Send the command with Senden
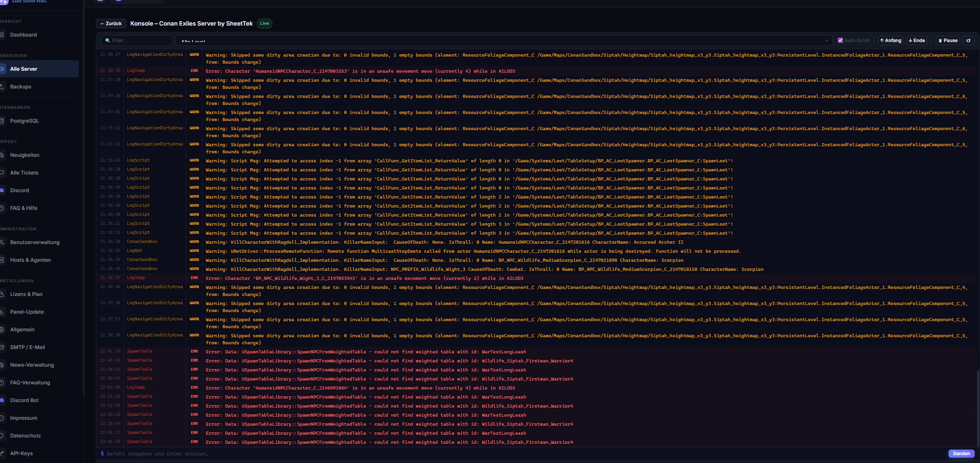 (961, 454)
